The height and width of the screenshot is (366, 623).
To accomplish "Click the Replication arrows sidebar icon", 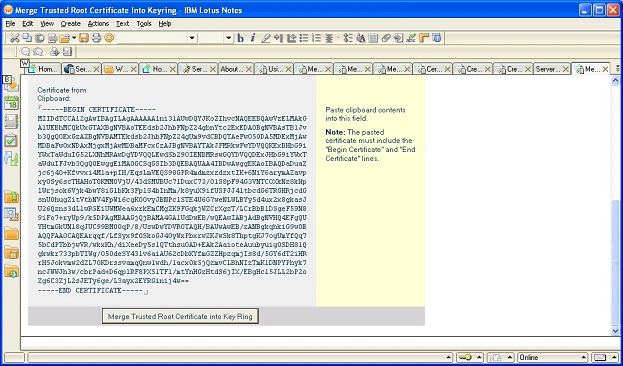I will (11, 159).
